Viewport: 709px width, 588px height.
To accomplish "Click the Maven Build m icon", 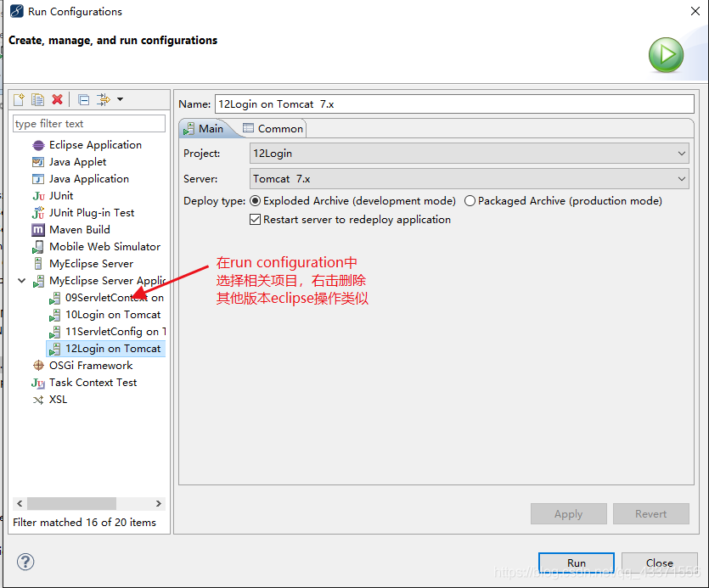I will point(38,230).
